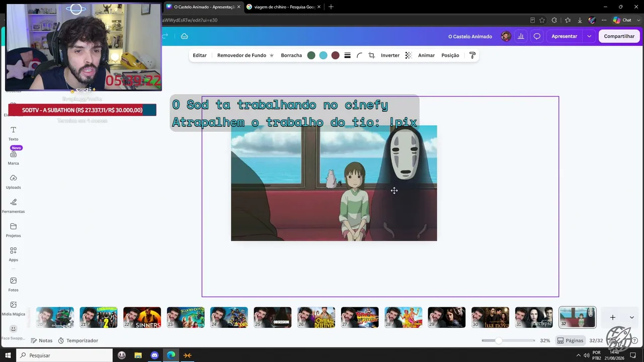Open File Explorer from the taskbar
The image size is (644, 362).
[138, 355]
